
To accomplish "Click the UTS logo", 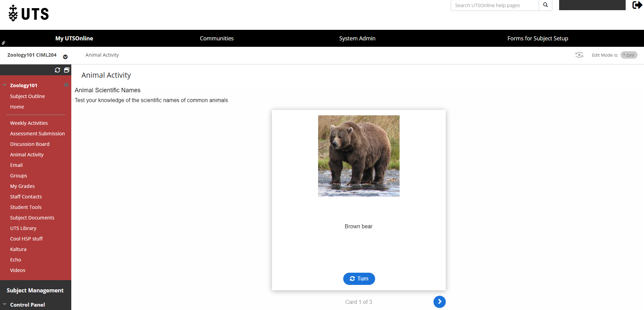I will click(29, 14).
